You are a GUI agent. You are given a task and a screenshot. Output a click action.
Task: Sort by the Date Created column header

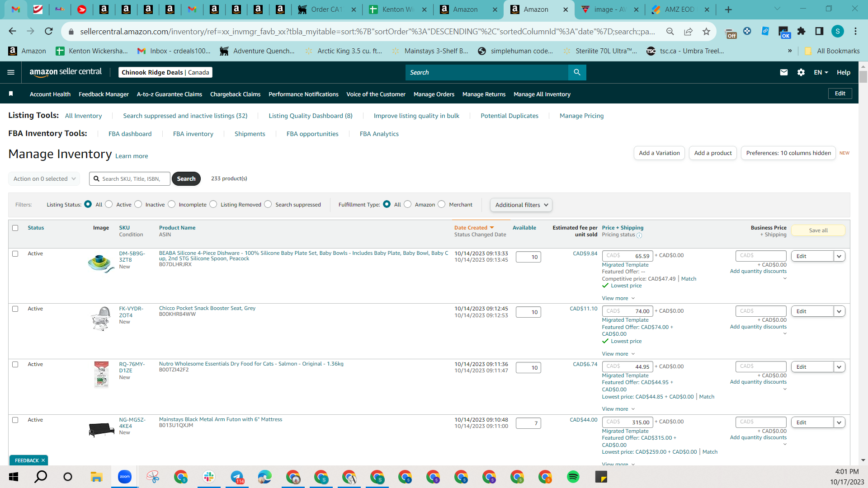point(474,228)
